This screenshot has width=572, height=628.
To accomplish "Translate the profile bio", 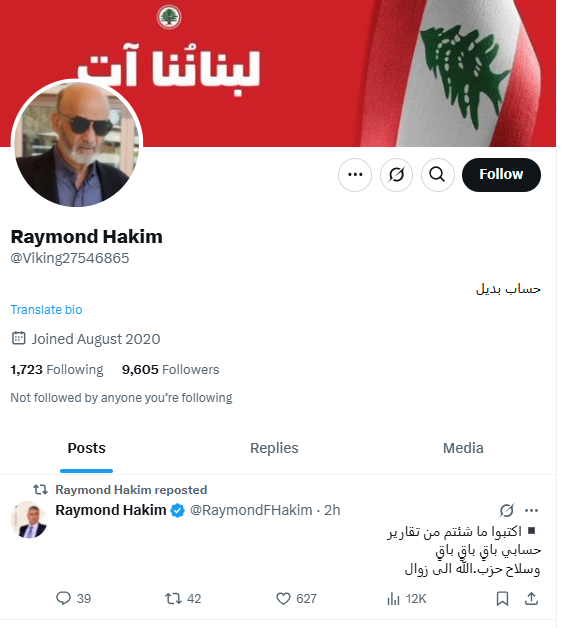I will click(46, 310).
